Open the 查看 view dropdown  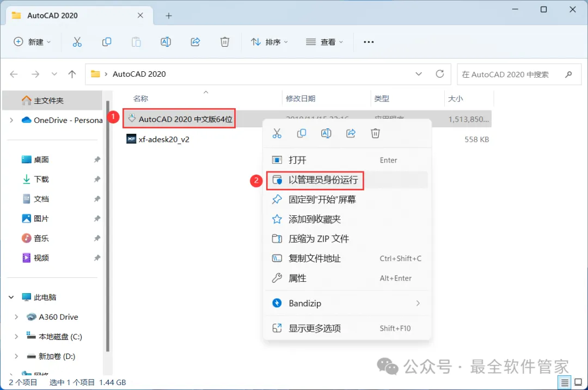point(324,42)
